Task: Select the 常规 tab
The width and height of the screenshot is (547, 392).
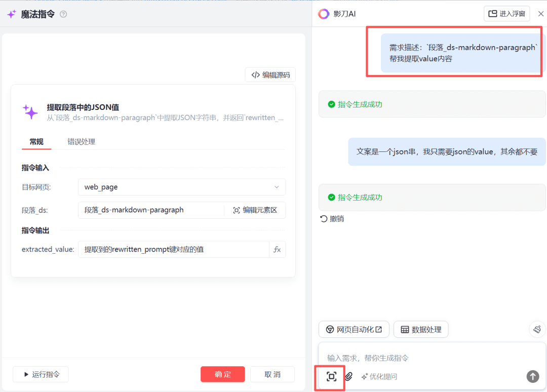Action: click(36, 142)
